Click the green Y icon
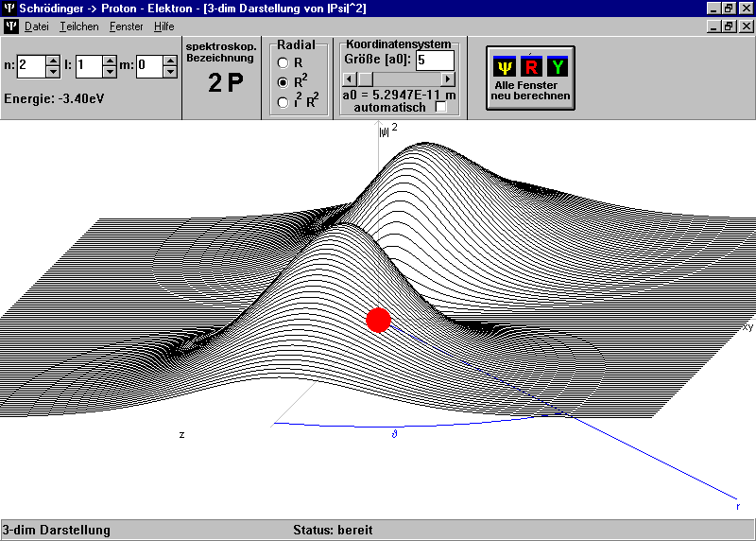This screenshot has width=756, height=541. 558,66
